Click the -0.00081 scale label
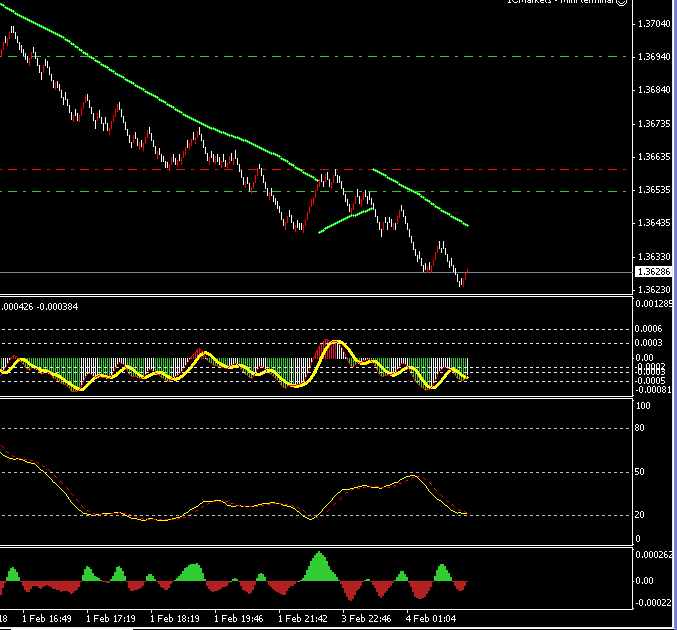Image resolution: width=677 pixels, height=630 pixels. pos(653,390)
